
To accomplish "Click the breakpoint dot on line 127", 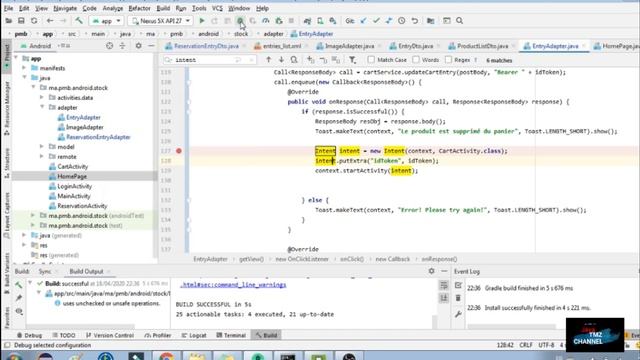I will click(179, 151).
